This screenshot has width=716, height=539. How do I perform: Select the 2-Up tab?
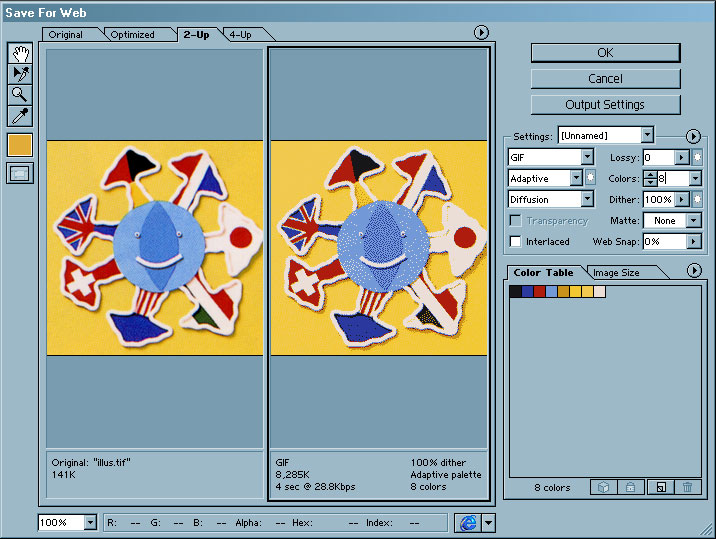pyautogui.click(x=197, y=35)
